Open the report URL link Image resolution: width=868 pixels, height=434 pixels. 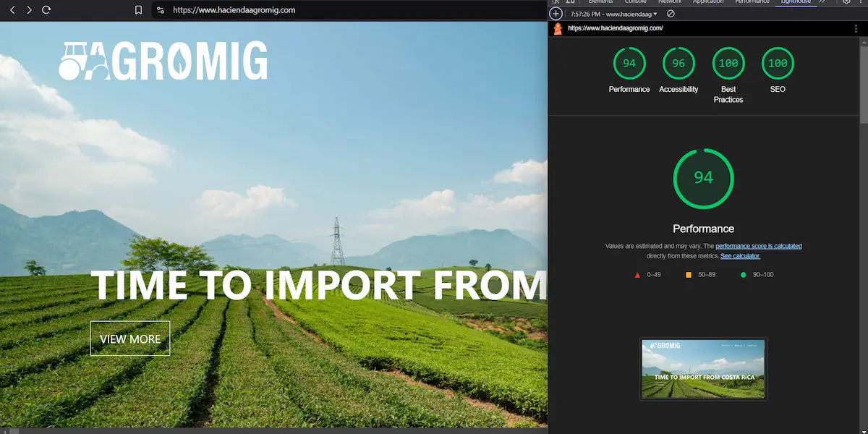click(616, 28)
